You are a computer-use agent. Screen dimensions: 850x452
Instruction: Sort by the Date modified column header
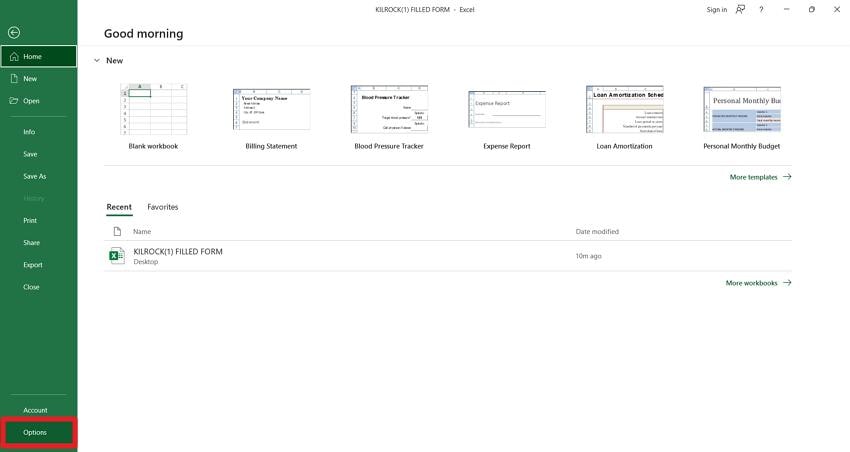[597, 231]
